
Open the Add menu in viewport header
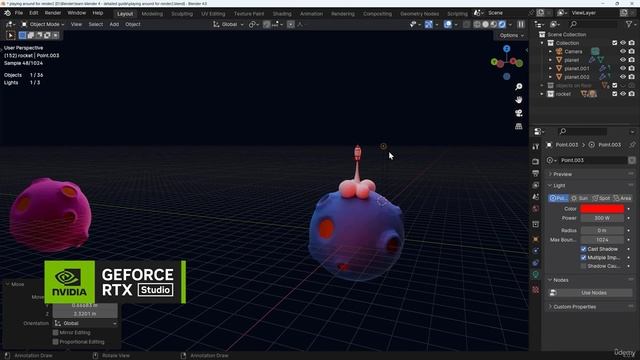point(114,24)
